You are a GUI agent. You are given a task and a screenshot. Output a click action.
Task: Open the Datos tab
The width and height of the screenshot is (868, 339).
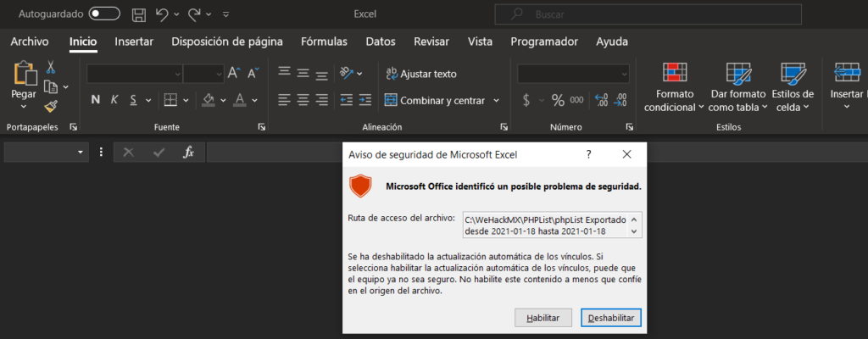point(381,42)
